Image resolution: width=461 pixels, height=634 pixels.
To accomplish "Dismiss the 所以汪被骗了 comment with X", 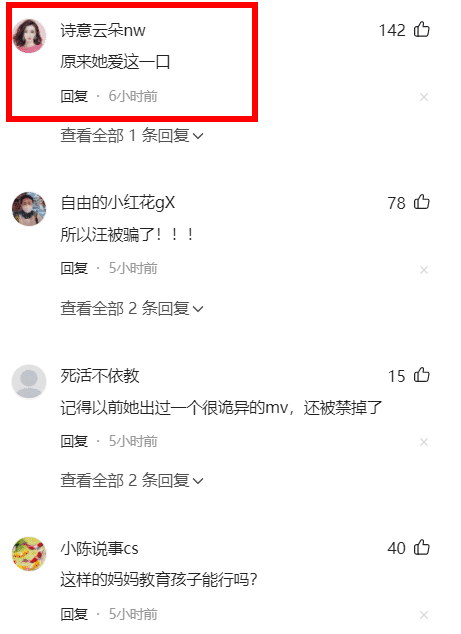I will pos(424,270).
